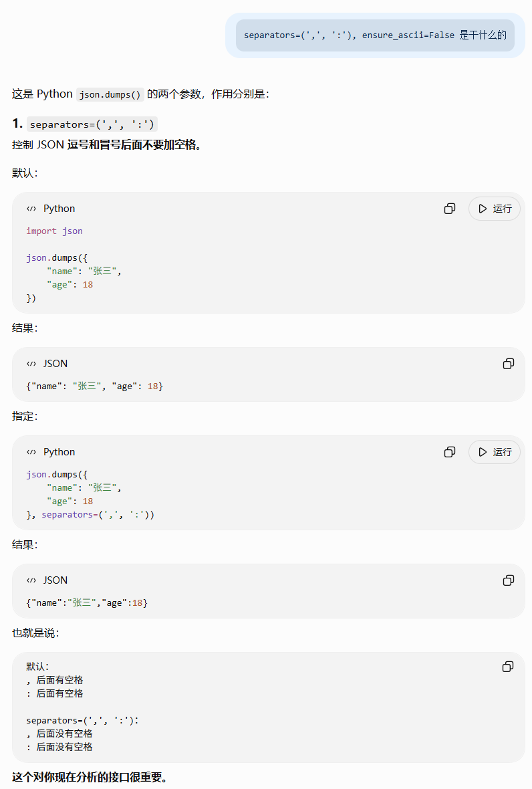
Task: Click the compact output {"name":"张三","age":18}
Action: click(x=86, y=602)
